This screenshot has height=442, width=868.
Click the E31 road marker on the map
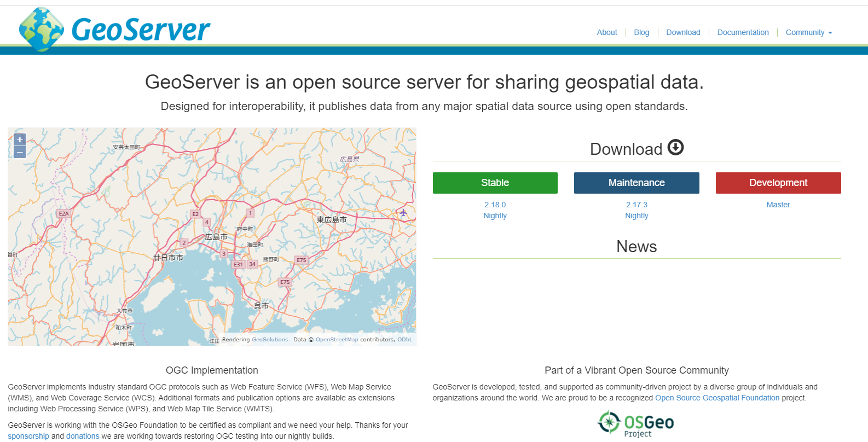click(x=238, y=264)
